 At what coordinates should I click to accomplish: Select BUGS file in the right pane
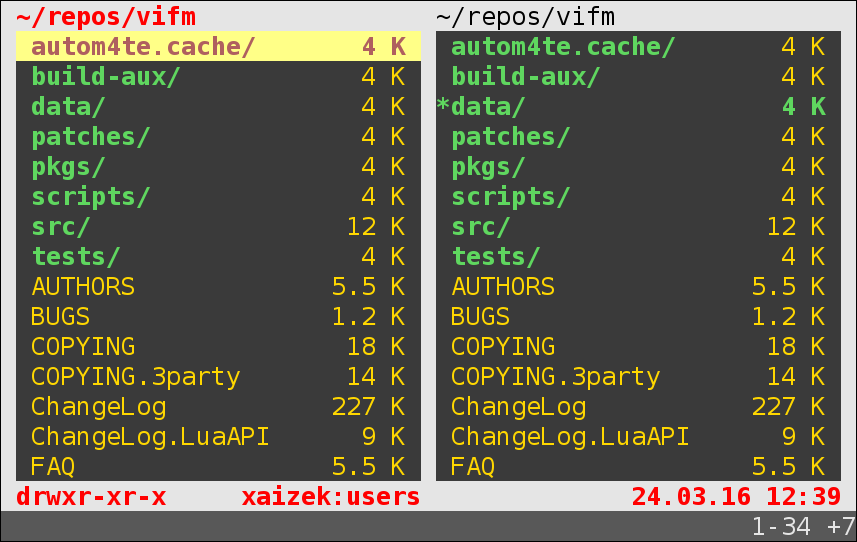638,317
